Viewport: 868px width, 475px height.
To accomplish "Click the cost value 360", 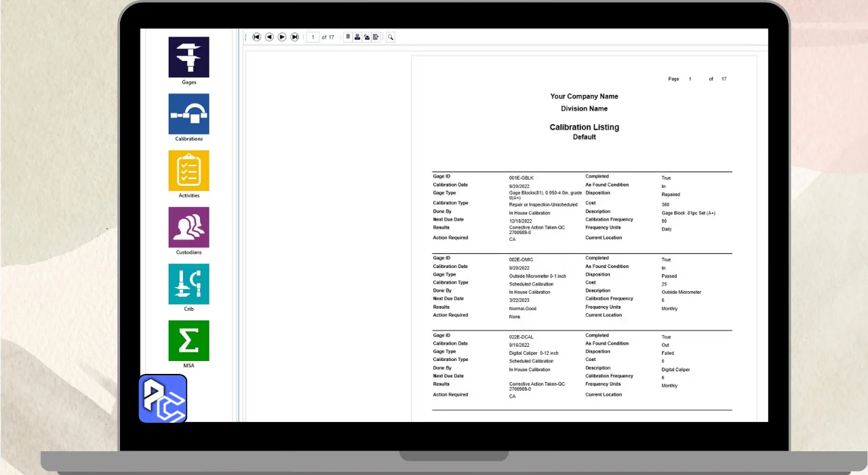I will (665, 204).
